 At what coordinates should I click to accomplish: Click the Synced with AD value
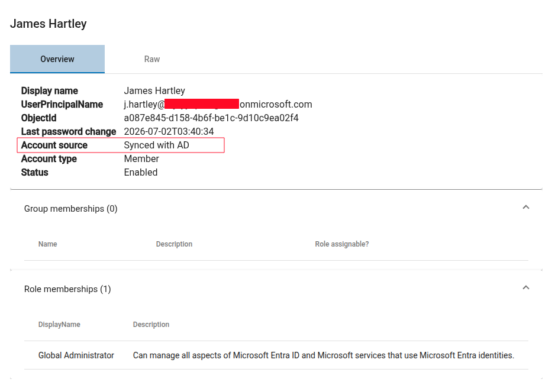[x=156, y=145]
